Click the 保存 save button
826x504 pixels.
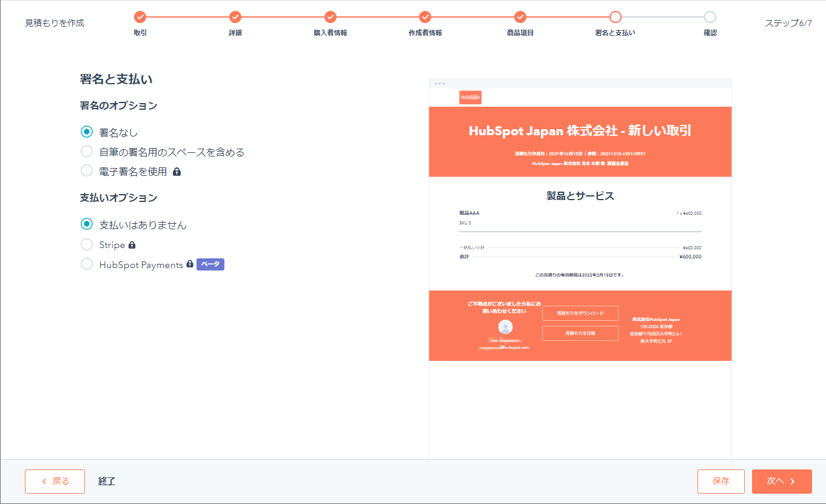[x=721, y=482]
